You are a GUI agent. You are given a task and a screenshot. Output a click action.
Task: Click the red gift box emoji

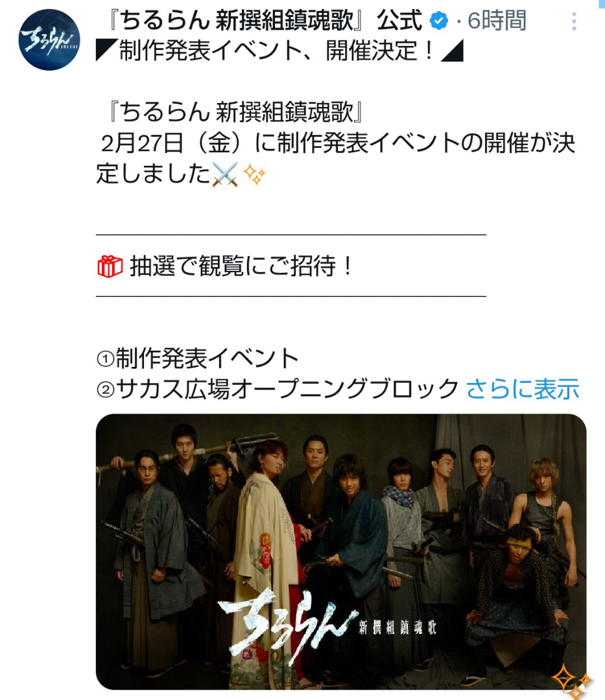[x=110, y=266]
